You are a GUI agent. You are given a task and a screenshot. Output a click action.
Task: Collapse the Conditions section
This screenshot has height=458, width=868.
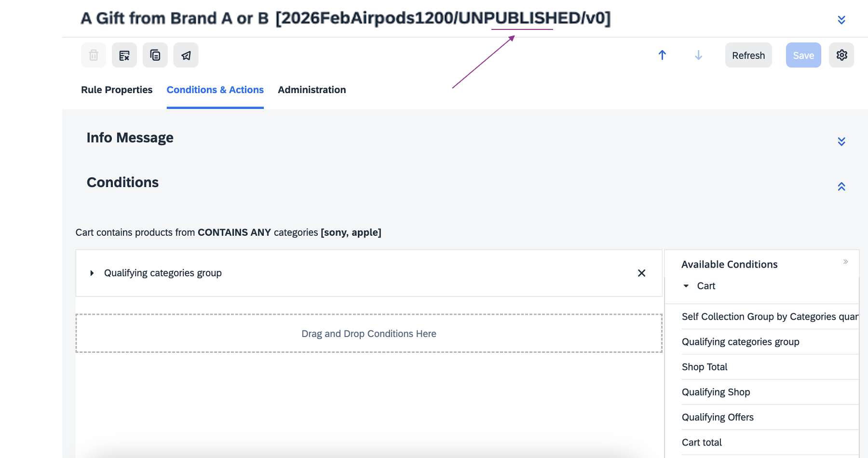coord(841,187)
